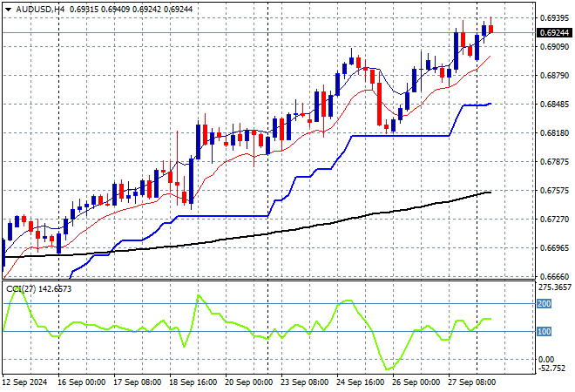Image resolution: width=575 pixels, height=392 pixels.
Task: Click the 16 Sep 00:00 time label
Action: tap(81, 382)
